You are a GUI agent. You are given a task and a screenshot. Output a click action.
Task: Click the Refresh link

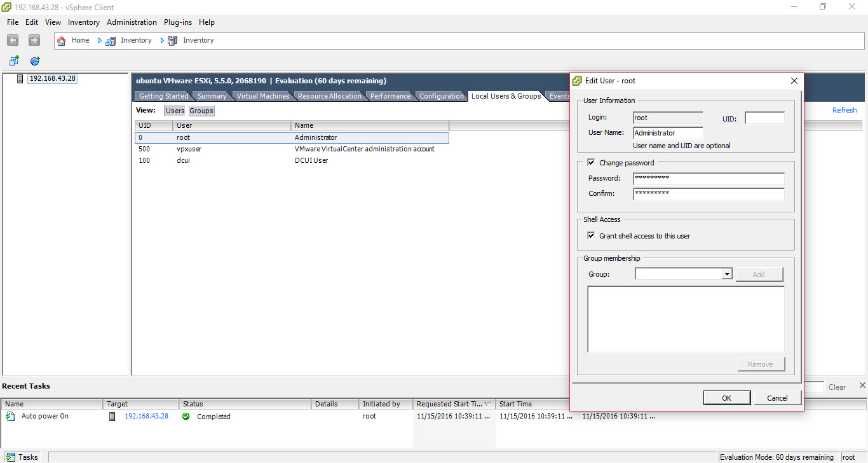click(844, 110)
